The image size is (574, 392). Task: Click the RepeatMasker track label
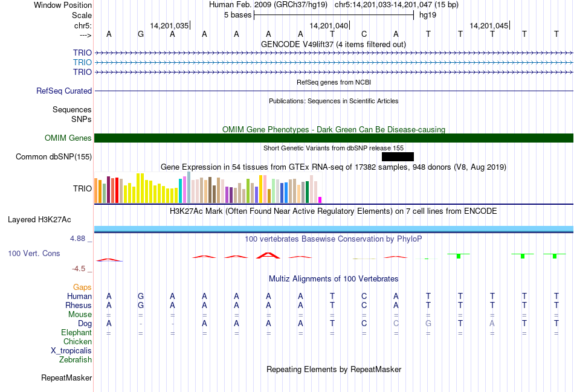66,378
